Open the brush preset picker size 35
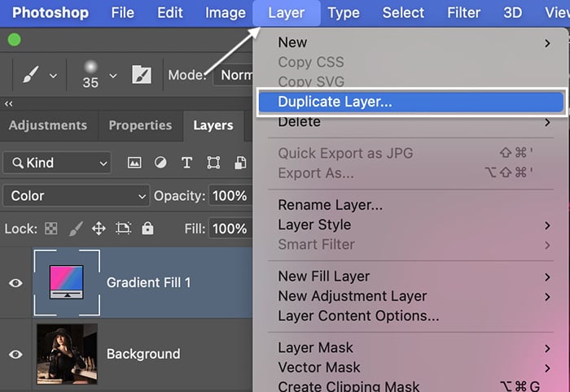The height and width of the screenshot is (392, 570). (90, 74)
